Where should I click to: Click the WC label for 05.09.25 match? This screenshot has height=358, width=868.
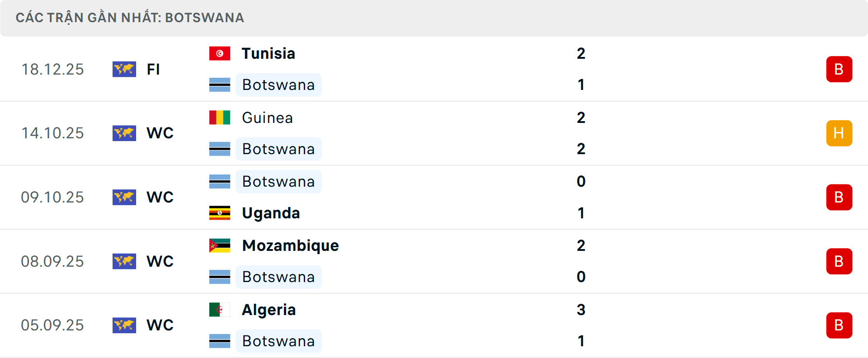coord(160,325)
